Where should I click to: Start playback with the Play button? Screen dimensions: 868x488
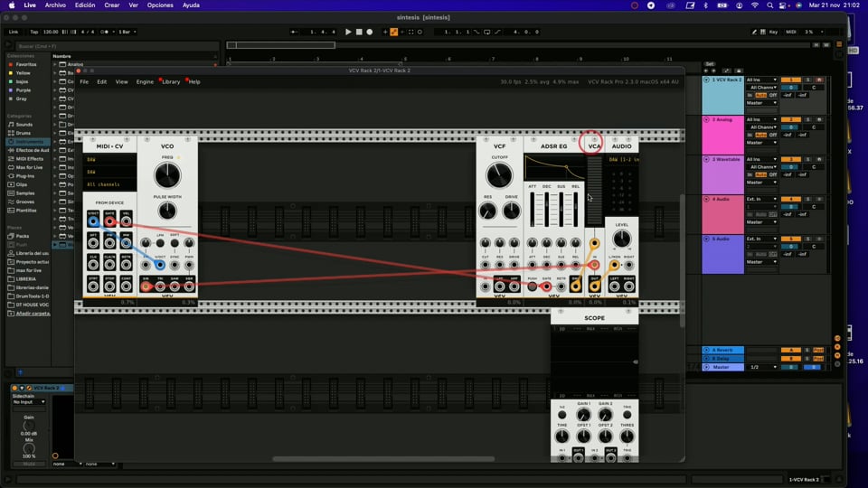tap(348, 33)
